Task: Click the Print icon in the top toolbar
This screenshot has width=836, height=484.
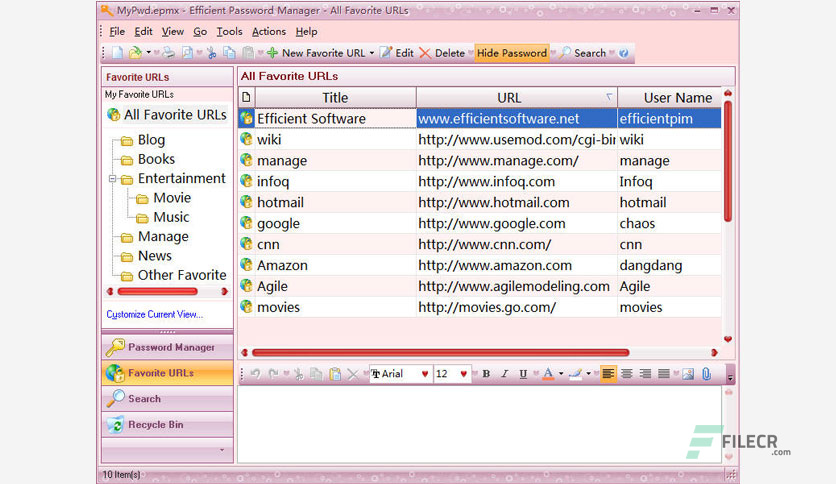Action: click(x=168, y=53)
